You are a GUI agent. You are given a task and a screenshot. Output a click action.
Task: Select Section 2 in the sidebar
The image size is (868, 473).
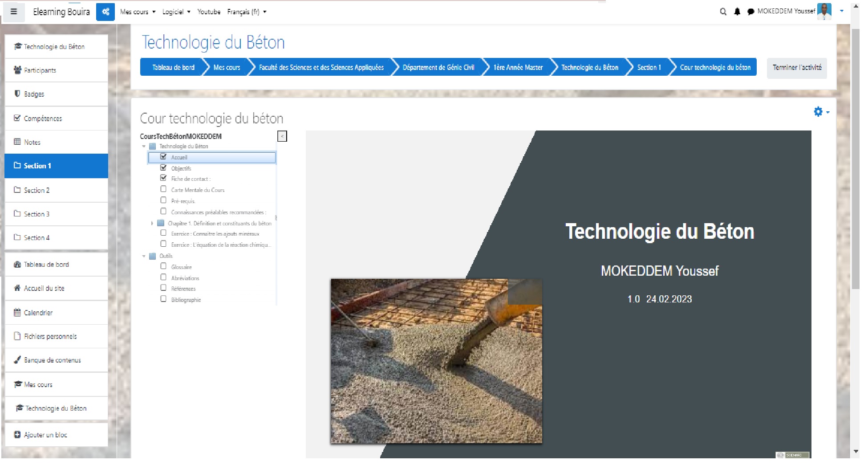coord(56,190)
